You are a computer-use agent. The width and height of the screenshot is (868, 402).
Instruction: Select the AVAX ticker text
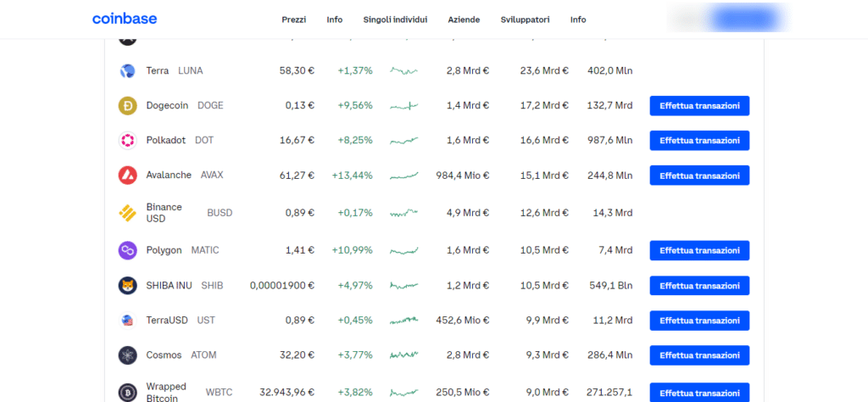tap(212, 175)
